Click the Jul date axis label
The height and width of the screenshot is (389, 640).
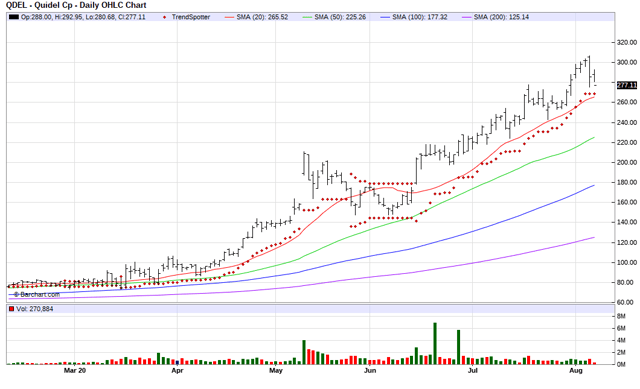tap(473, 371)
